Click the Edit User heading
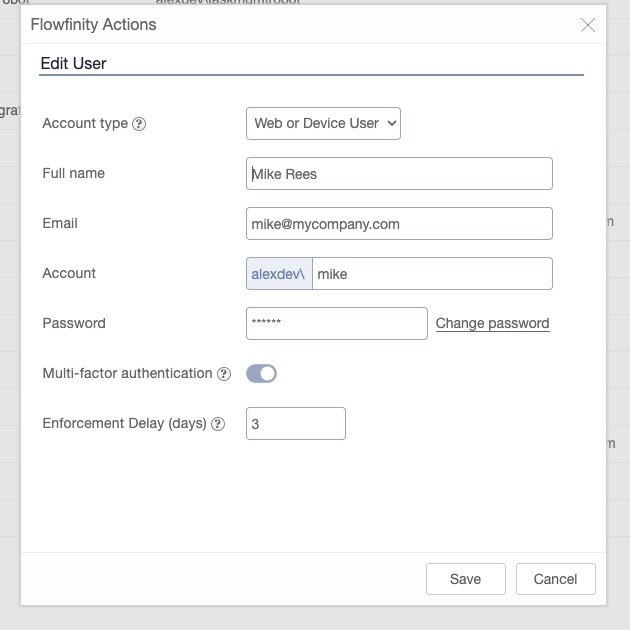The width and height of the screenshot is (630, 630). pyautogui.click(x=74, y=63)
